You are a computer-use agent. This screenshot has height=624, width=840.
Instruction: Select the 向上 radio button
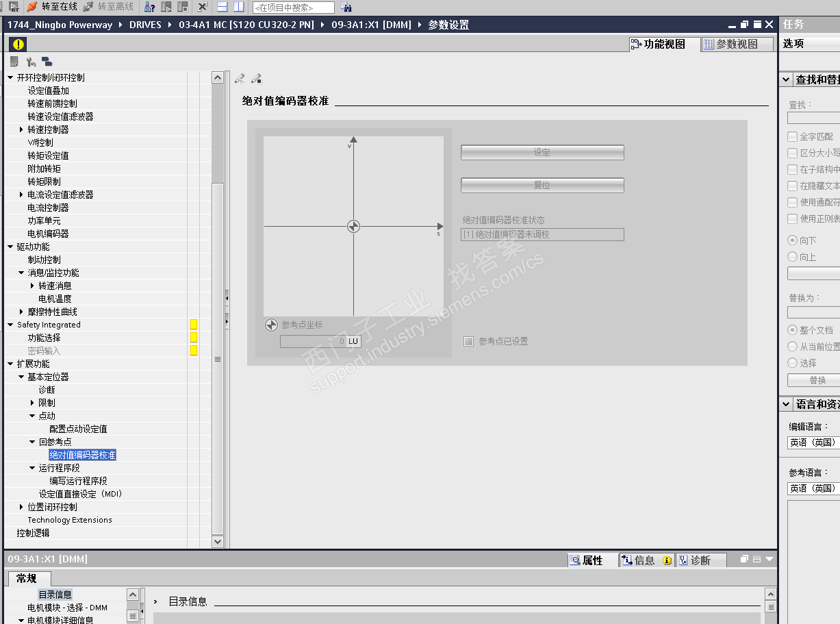pos(793,257)
